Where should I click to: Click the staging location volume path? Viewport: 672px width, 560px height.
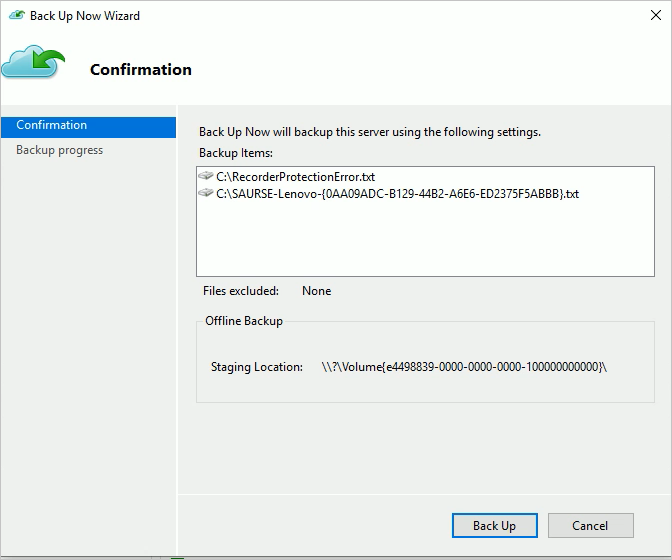464,367
